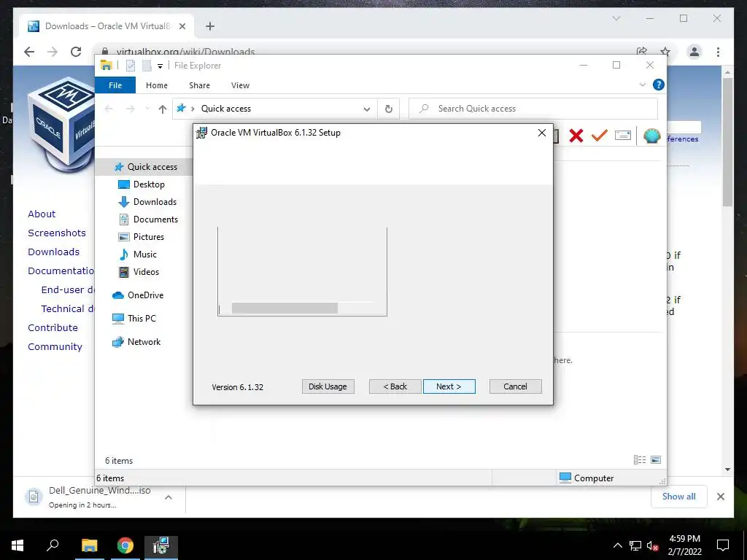
Task: Go up one folder level
Action: [163, 109]
